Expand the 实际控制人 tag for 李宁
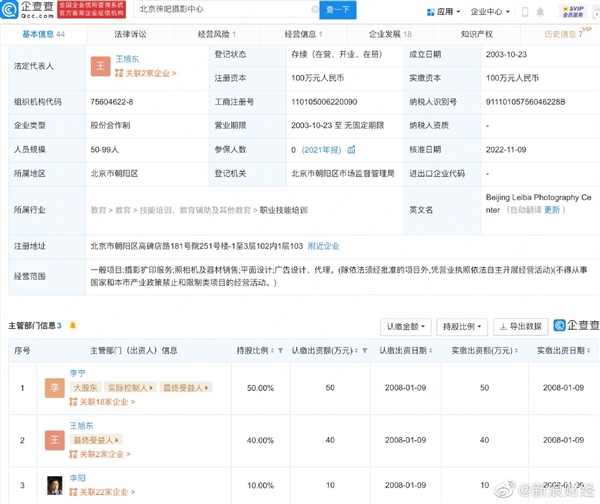Image resolution: width=600 pixels, height=504 pixels. pos(130,388)
